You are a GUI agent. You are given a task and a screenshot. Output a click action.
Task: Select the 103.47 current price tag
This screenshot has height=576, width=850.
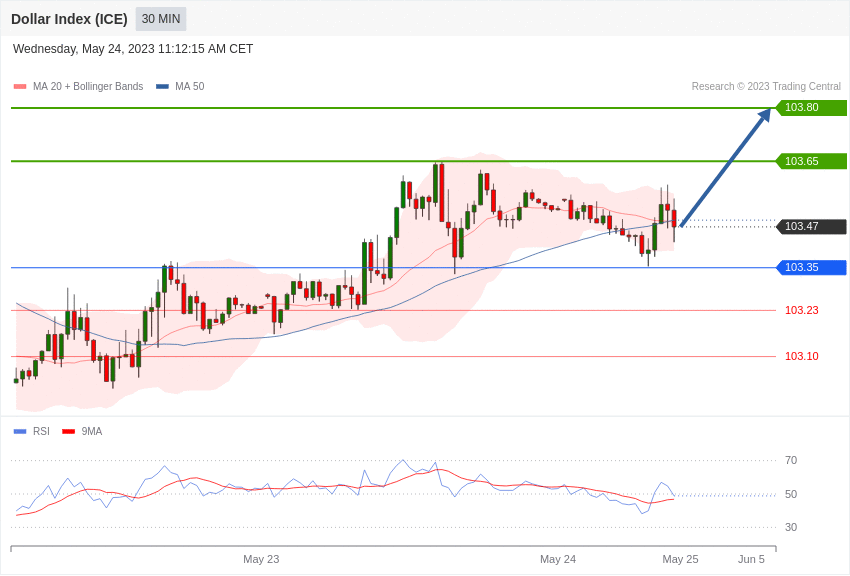click(811, 226)
